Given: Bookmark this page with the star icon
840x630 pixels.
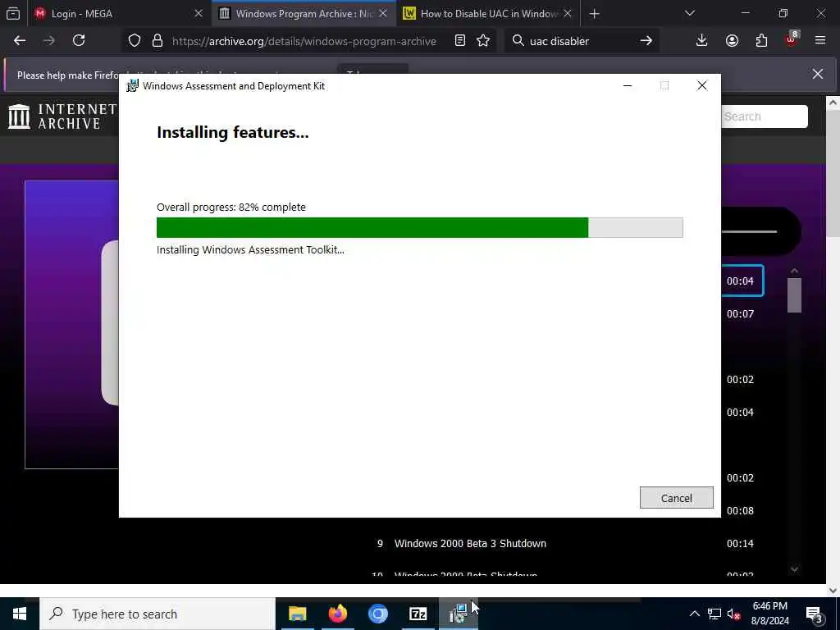Looking at the screenshot, I should (x=483, y=41).
